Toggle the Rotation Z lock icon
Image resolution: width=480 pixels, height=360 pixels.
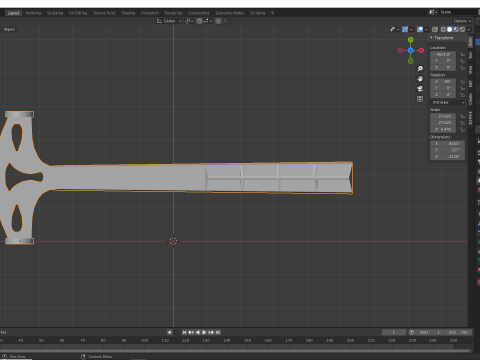click(x=462, y=95)
